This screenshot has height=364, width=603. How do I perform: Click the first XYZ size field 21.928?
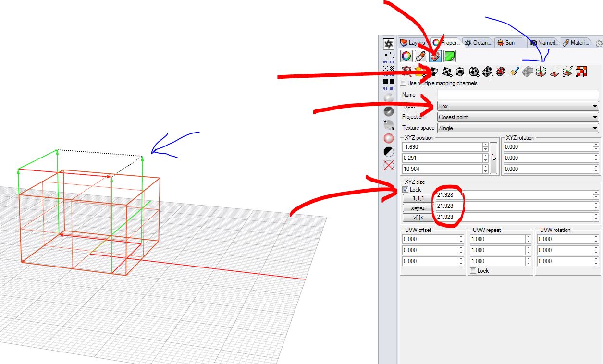coord(515,195)
